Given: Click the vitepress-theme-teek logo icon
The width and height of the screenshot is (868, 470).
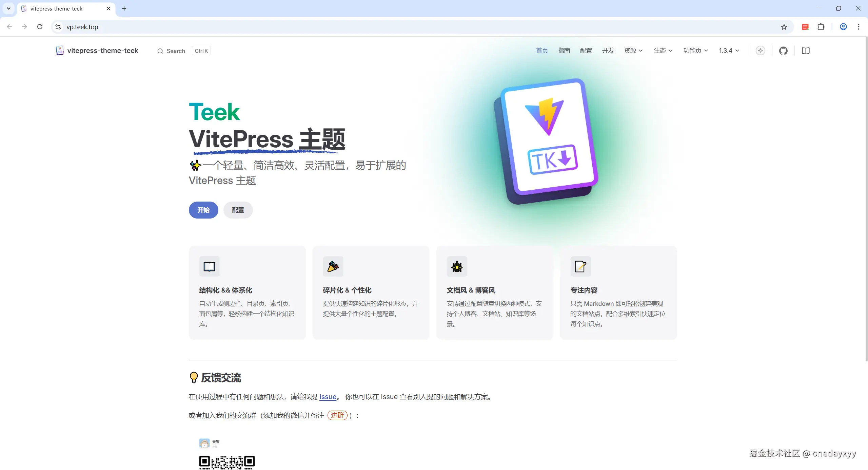Looking at the screenshot, I should 60,51.
